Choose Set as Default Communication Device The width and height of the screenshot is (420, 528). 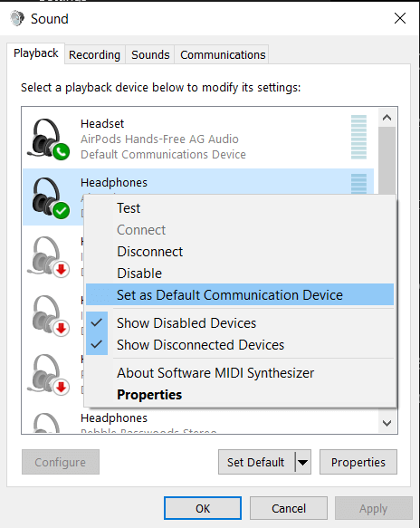click(x=240, y=294)
